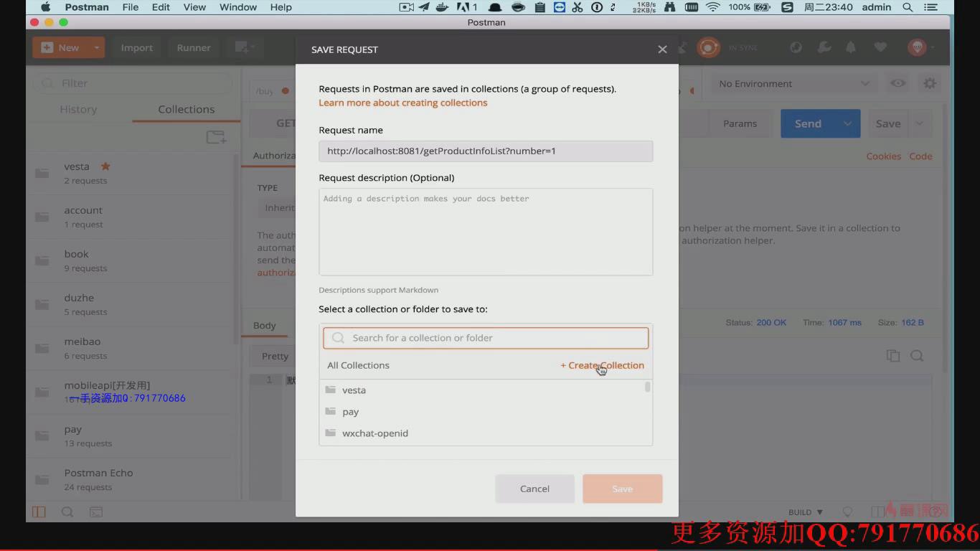The image size is (980, 551).
Task: Click the dialog's orange Save button
Action: tap(622, 489)
